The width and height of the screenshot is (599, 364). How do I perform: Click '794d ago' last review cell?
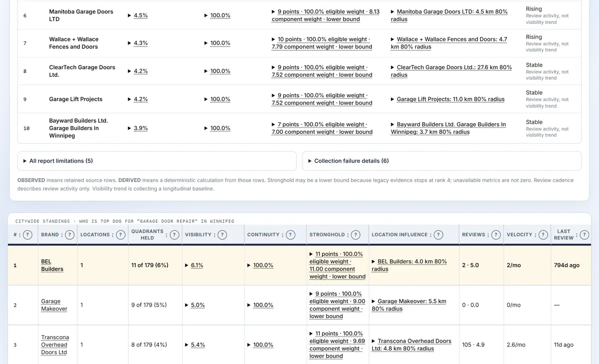pos(567,265)
